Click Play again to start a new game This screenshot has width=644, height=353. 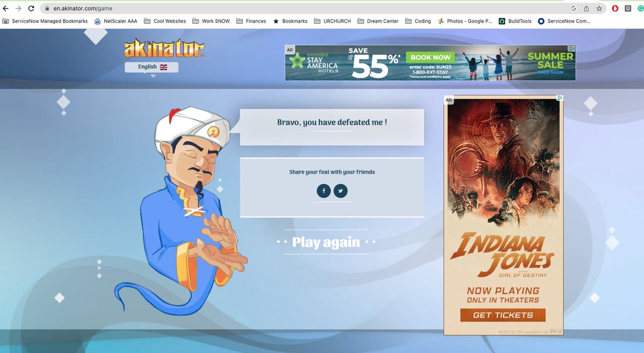coord(325,242)
